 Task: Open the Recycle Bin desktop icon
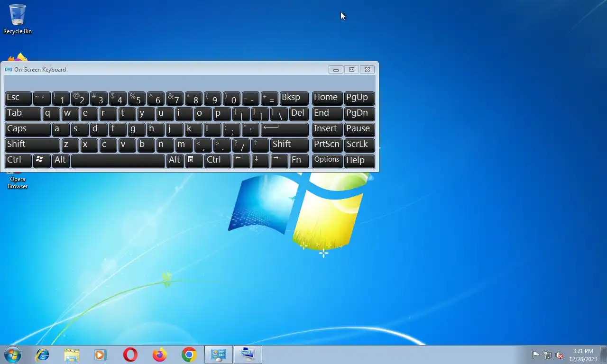pos(18,19)
